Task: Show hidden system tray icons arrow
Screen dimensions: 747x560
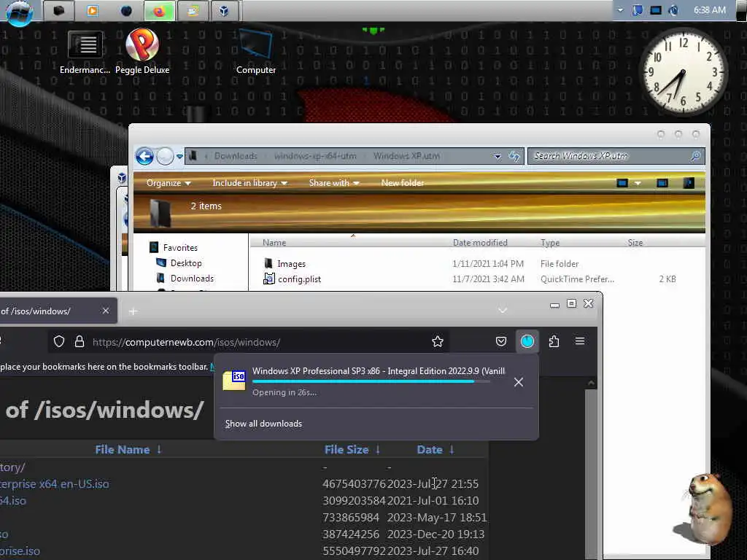Action: pyautogui.click(x=620, y=10)
